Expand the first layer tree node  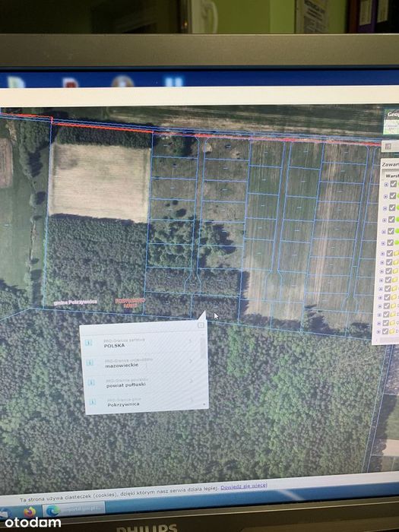386,185
